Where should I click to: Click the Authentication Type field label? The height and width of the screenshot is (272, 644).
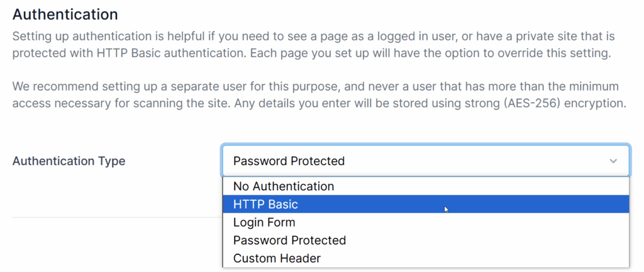(x=69, y=161)
